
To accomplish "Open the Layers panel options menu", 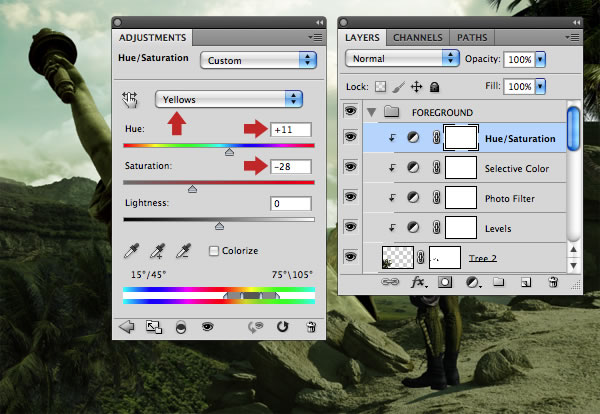I will [572, 37].
